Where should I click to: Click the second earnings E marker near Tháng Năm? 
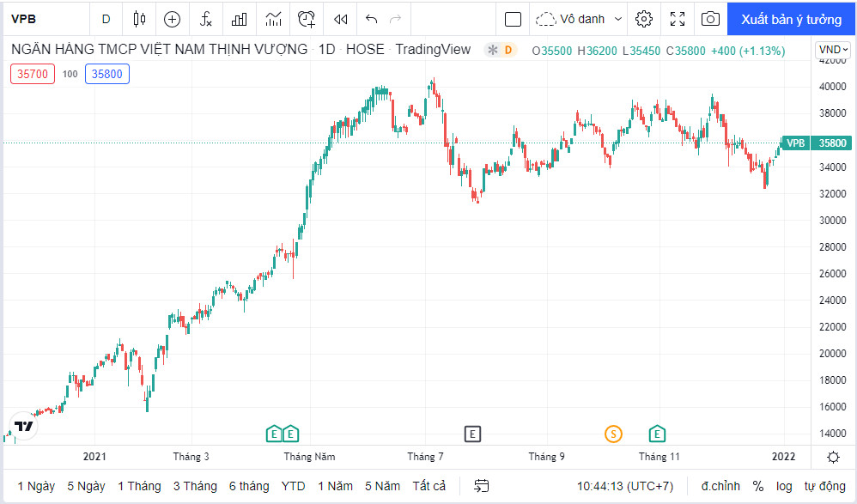290,434
